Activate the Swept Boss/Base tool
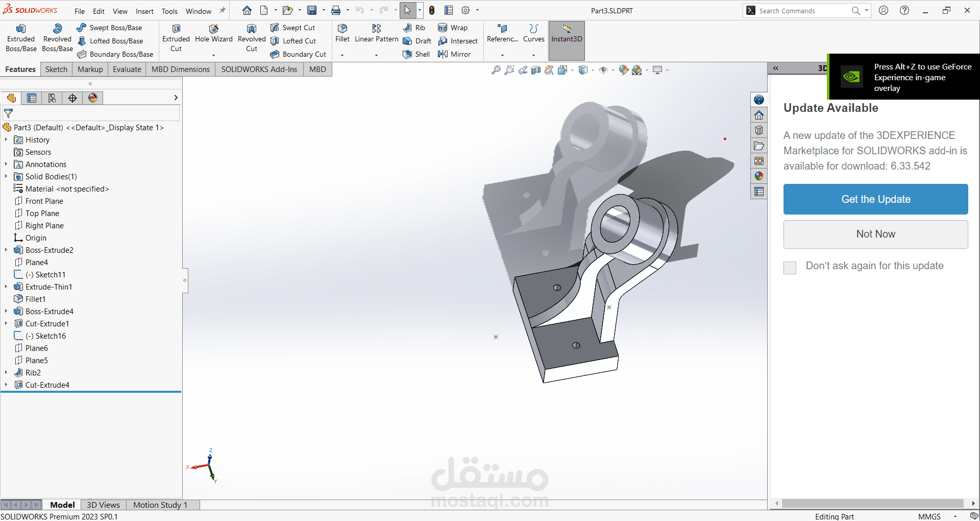Viewport: 980px width, 521px height. coord(110,28)
